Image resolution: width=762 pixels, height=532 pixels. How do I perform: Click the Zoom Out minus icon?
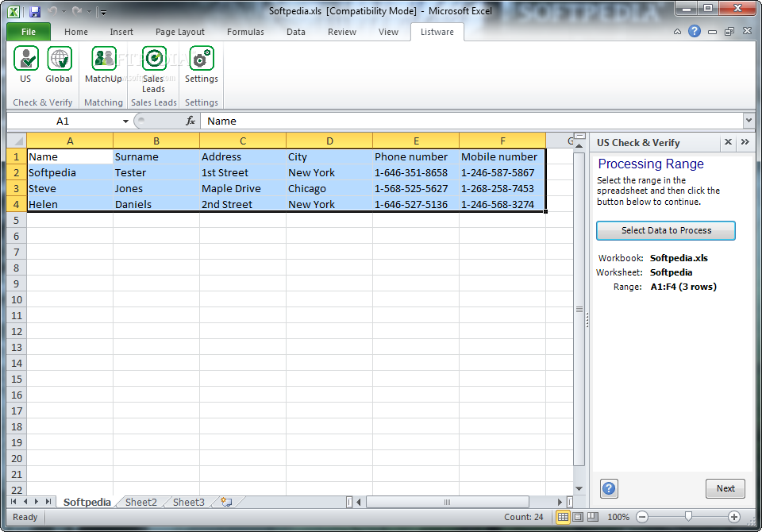pyautogui.click(x=642, y=517)
